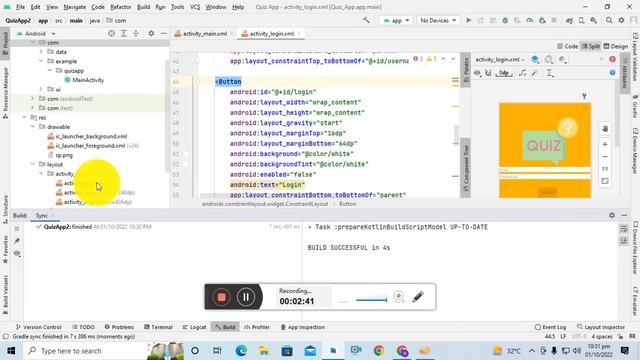The height and width of the screenshot is (360, 640).
Task: Click the recorder volume slider
Action: tap(371, 300)
